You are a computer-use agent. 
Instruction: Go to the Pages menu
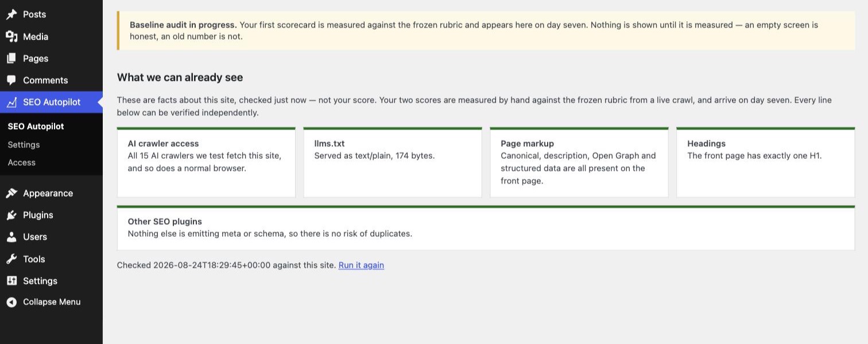[51, 58]
